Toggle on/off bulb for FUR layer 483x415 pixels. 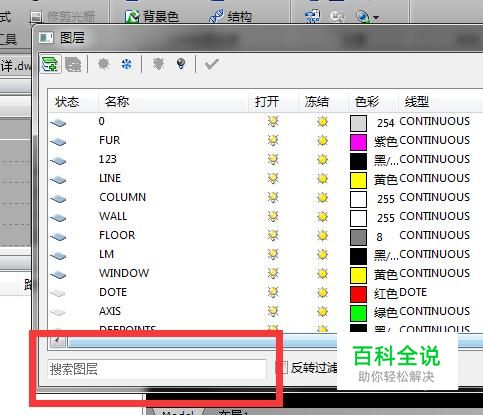tap(273, 140)
